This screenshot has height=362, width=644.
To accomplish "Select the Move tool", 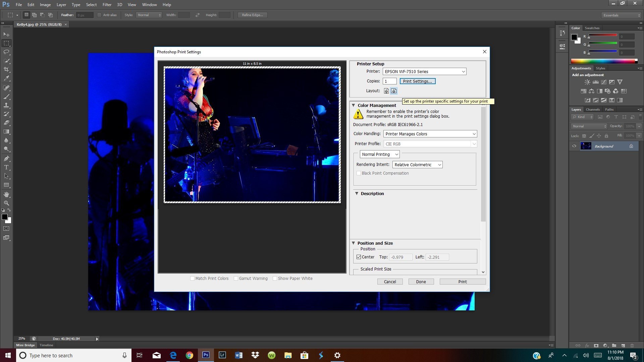I will coord(6,35).
